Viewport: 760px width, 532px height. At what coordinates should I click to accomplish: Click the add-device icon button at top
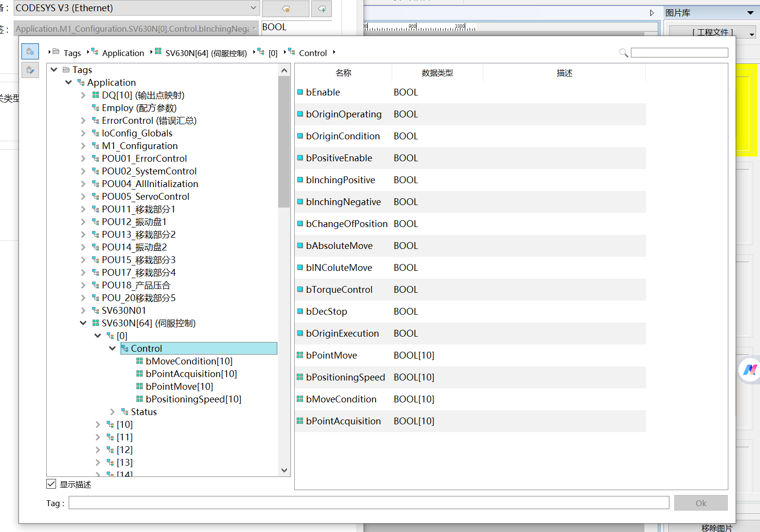pyautogui.click(x=322, y=8)
